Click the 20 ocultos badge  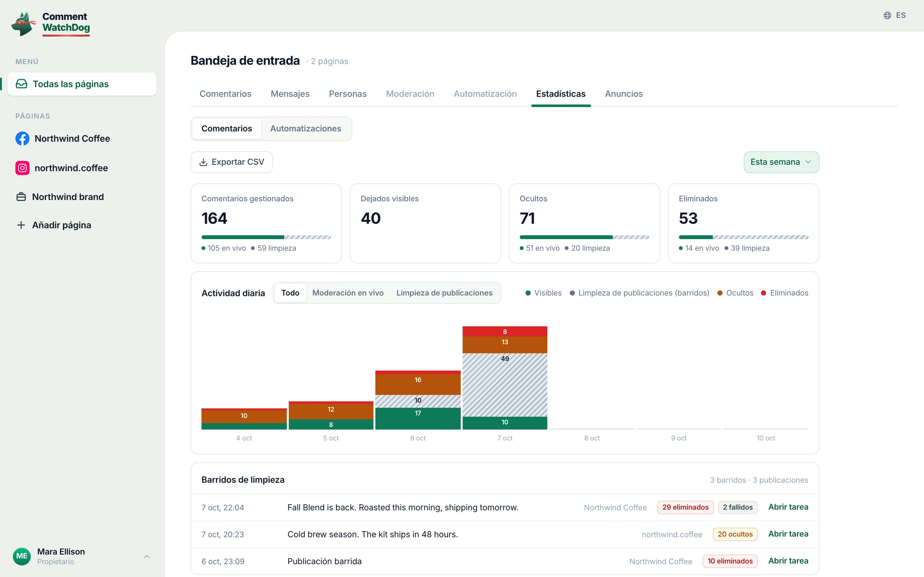[735, 534]
